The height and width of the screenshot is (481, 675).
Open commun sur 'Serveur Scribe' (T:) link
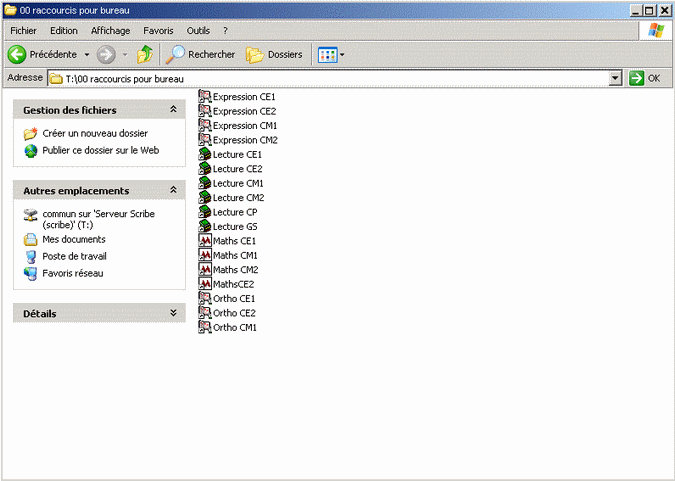(99, 219)
